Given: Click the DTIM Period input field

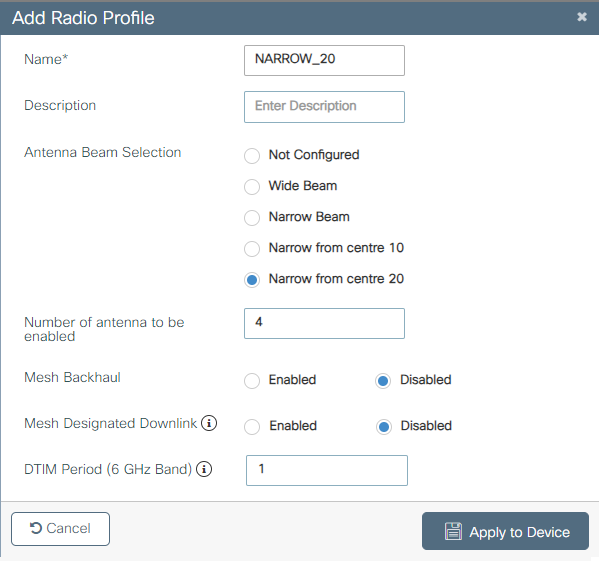Looking at the screenshot, I should 327,470.
